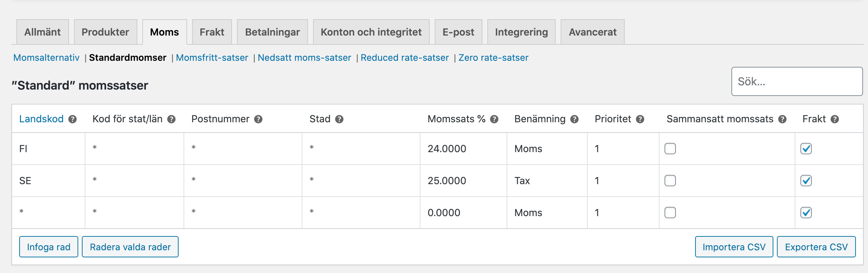Click the Prioritet help icon

click(640, 119)
